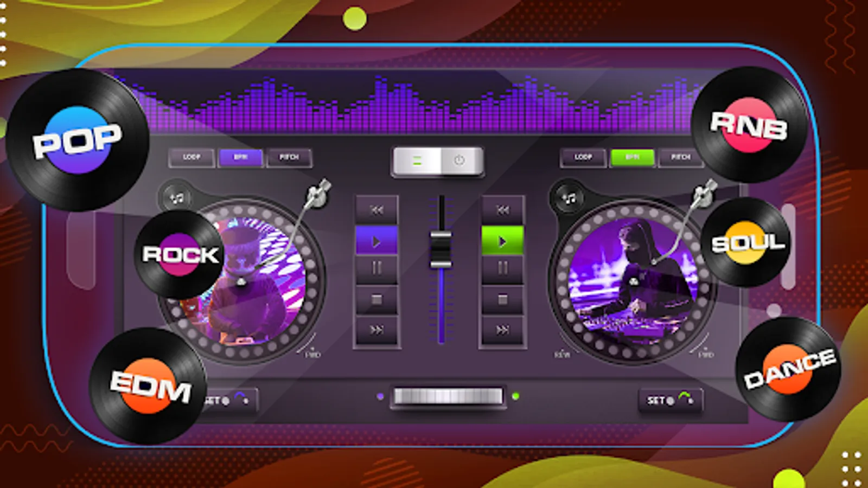Toggle PITCH on the right deck

point(681,157)
